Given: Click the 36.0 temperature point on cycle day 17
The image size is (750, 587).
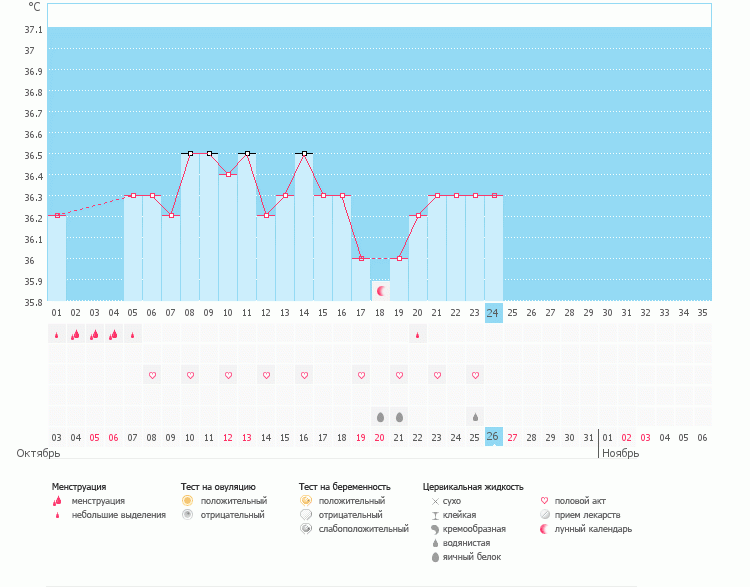Looking at the screenshot, I should (361, 258).
